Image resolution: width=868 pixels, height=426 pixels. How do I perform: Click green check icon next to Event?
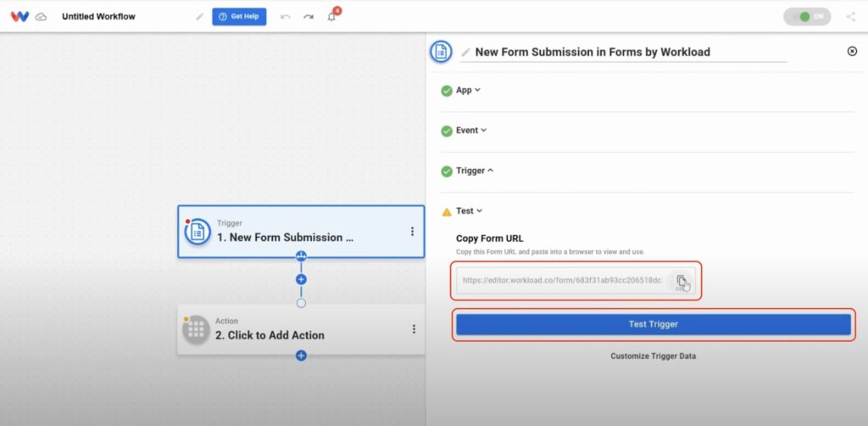point(447,132)
